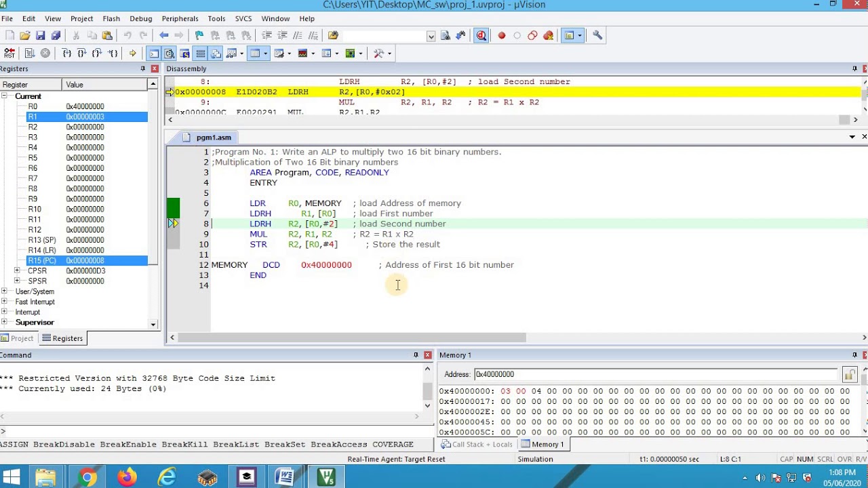Open the Debug menu
Viewport: 868px width, 488px height.
[141, 18]
